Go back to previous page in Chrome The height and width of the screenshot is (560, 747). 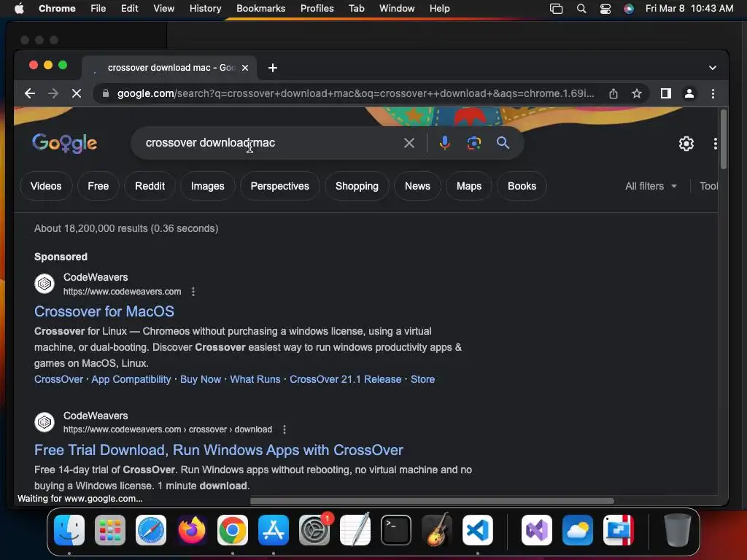29,93
